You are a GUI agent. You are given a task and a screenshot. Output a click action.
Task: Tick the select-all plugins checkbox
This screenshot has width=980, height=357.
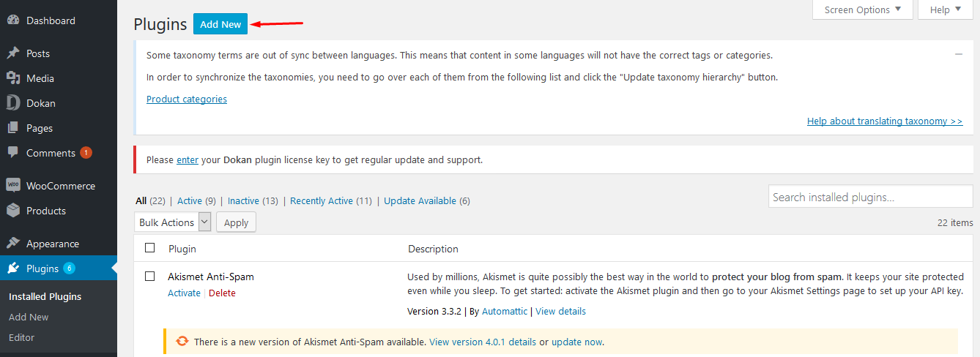point(150,248)
